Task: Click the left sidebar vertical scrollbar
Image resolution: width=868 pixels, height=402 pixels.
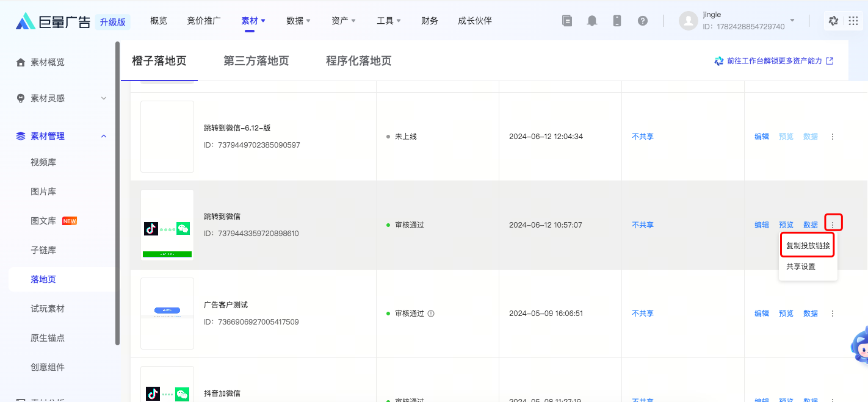Action: pyautogui.click(x=117, y=195)
